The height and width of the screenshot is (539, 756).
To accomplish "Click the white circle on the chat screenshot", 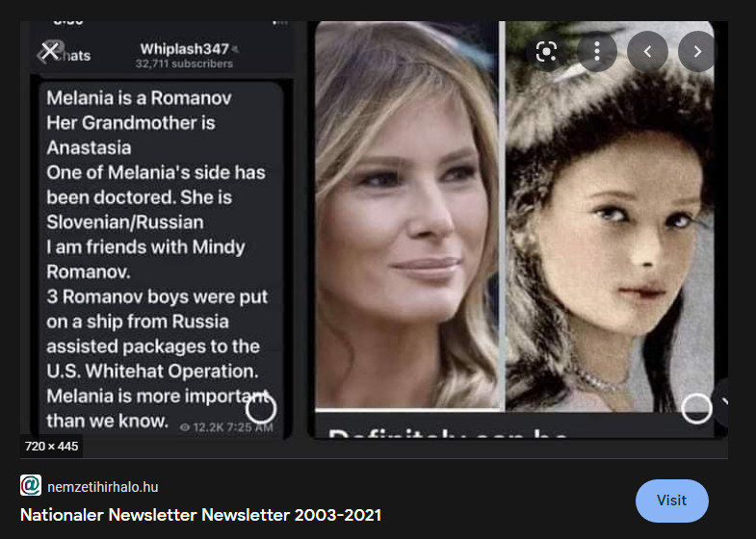I will (x=261, y=408).
